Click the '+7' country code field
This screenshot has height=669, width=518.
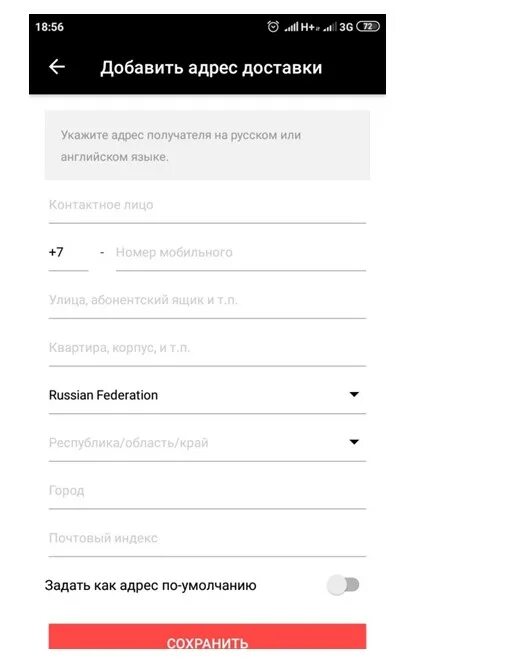tap(68, 253)
